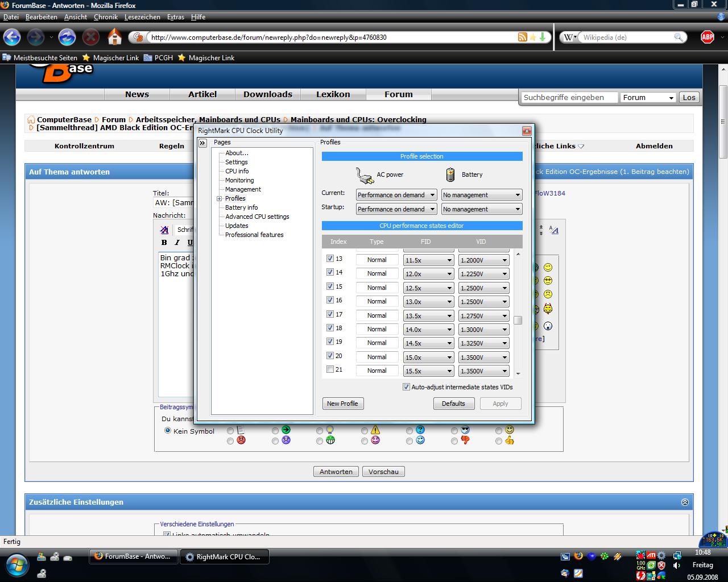The width and height of the screenshot is (728, 582).
Task: Click down arrow of states list scrollbar
Action: 518,374
